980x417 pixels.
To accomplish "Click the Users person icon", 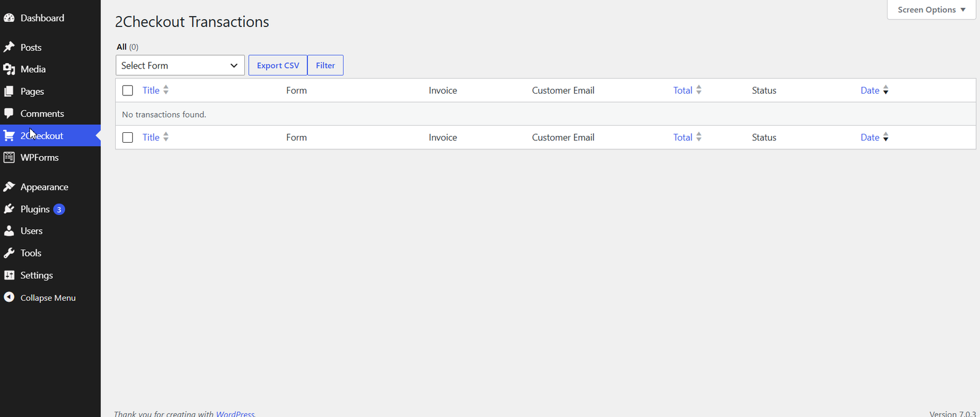I will [9, 231].
